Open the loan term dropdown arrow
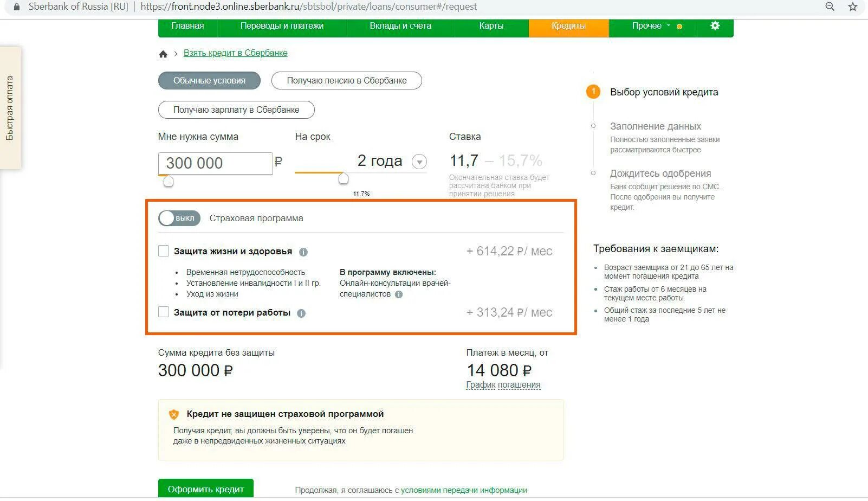Image resolution: width=868 pixels, height=501 pixels. (419, 162)
